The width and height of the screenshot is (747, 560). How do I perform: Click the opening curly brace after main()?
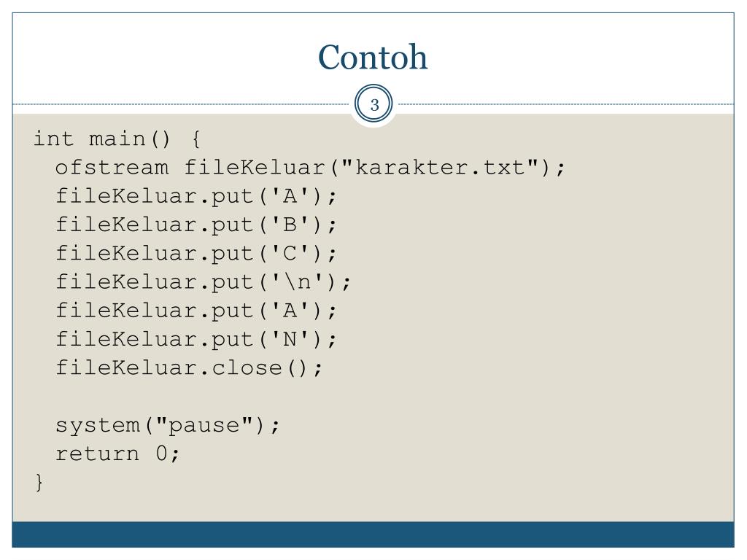pos(196,139)
